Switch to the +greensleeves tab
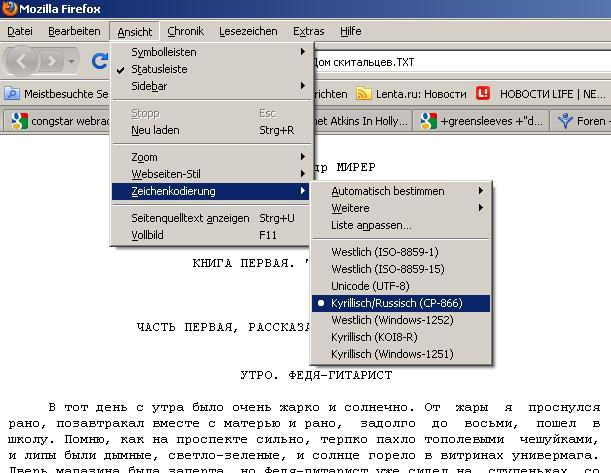This screenshot has height=473, width=611. (483, 121)
